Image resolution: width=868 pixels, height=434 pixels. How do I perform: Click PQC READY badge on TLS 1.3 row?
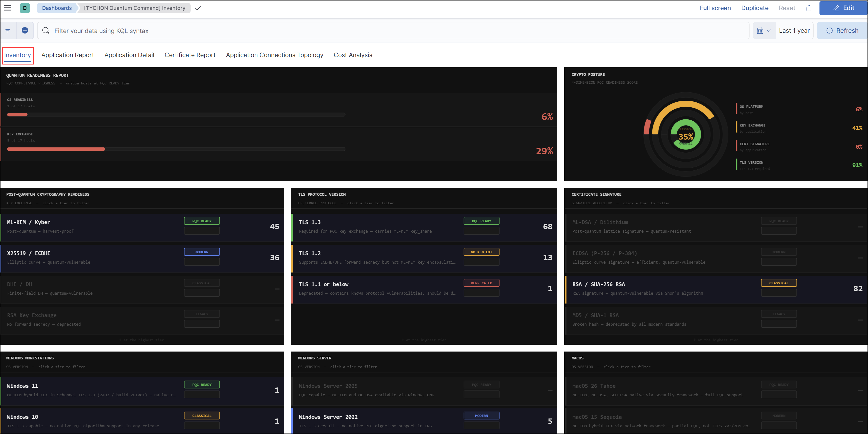(x=481, y=221)
